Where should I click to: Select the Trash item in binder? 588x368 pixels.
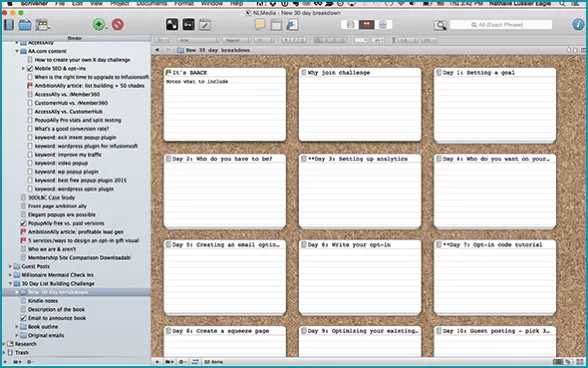(x=22, y=353)
